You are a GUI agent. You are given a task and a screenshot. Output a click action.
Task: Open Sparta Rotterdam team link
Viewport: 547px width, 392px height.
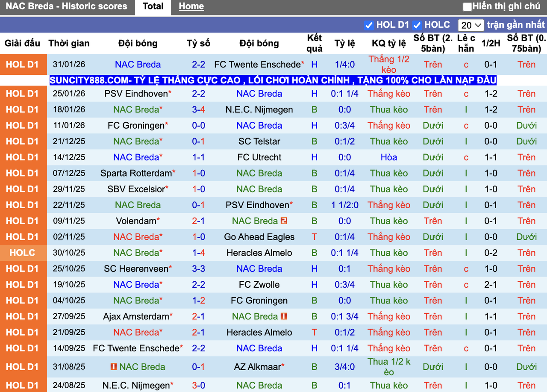(136, 173)
